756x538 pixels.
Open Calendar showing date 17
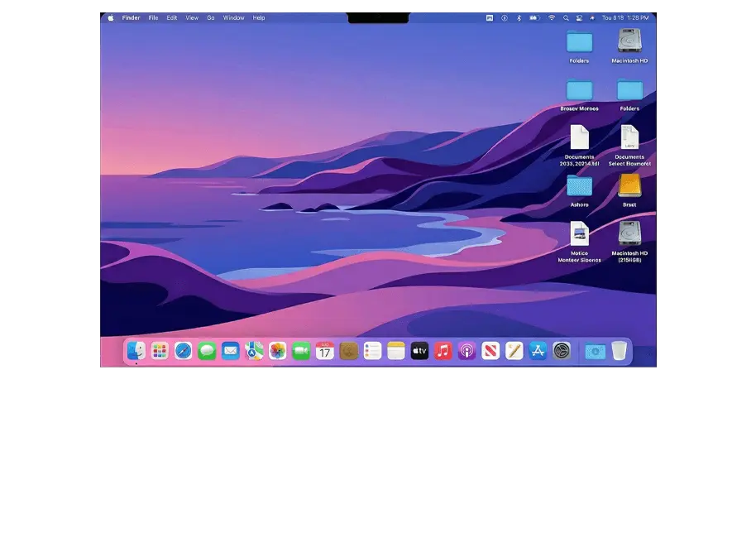325,351
